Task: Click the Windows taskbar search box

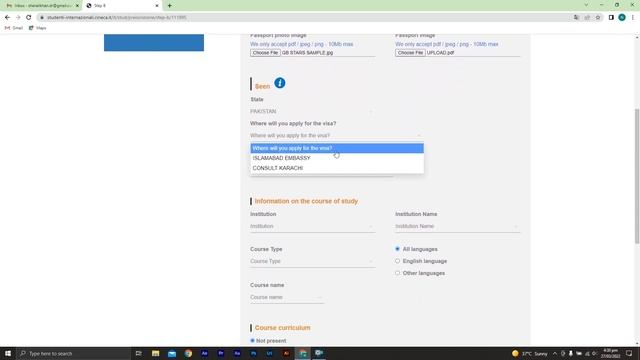Action: click(x=73, y=353)
